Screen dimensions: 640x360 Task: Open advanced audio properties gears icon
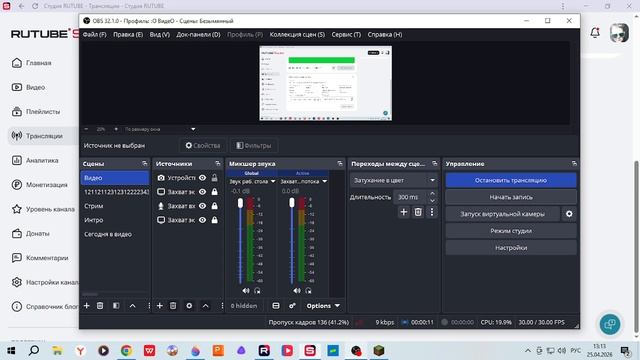(x=292, y=306)
